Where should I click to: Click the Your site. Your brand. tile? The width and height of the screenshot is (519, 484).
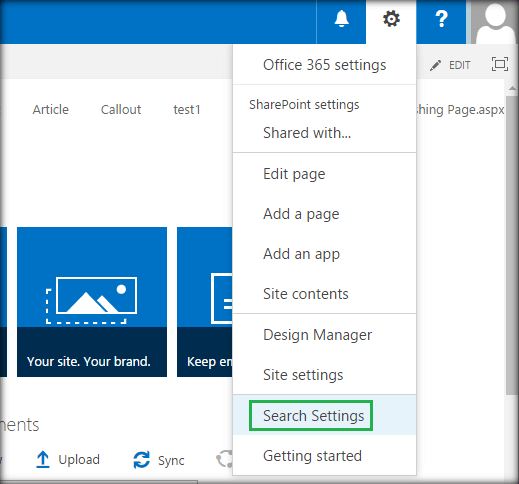[x=92, y=302]
